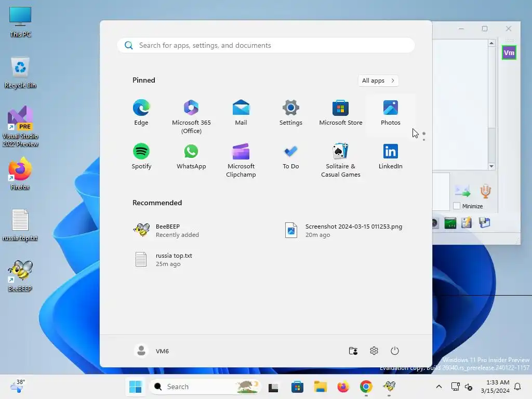Launch Spotify from pinned apps
532x399 pixels.
click(141, 156)
